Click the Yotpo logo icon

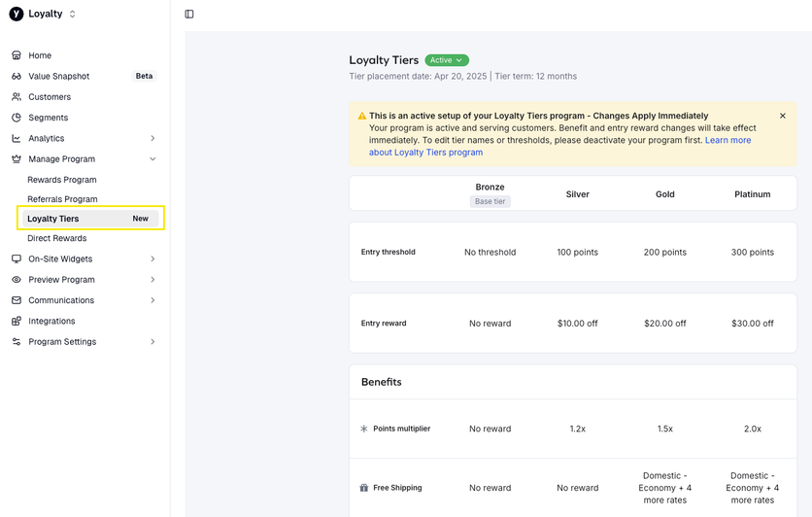[17, 14]
